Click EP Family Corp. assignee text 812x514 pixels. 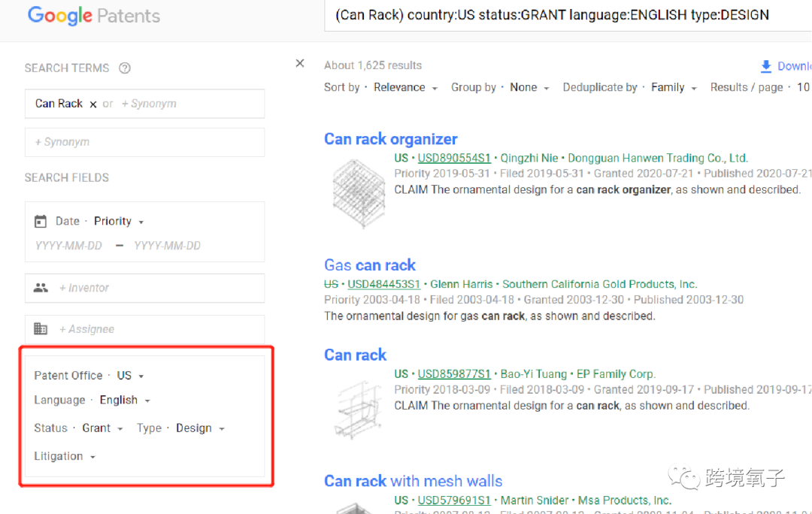coord(617,373)
